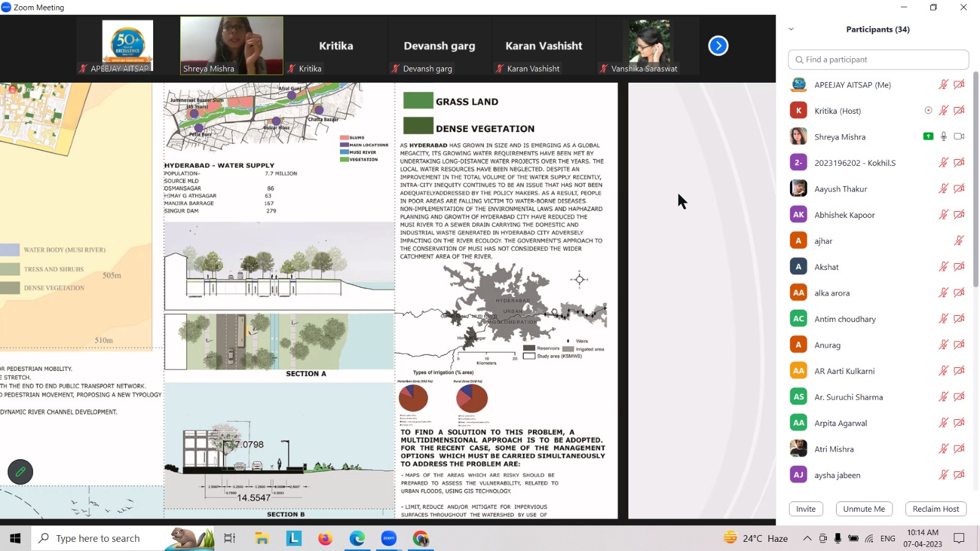
Task: Select Antim choudhary participant name
Action: point(845,319)
